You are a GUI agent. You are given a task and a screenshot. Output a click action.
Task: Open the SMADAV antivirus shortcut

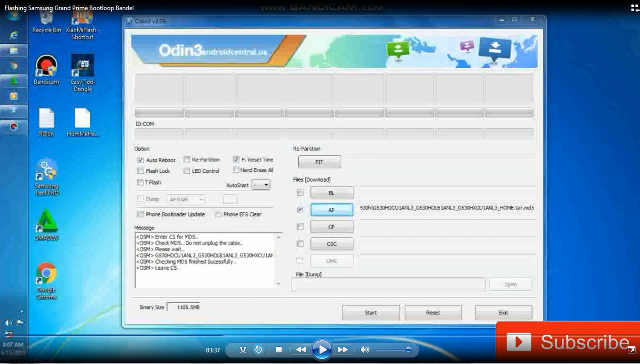pos(47,225)
